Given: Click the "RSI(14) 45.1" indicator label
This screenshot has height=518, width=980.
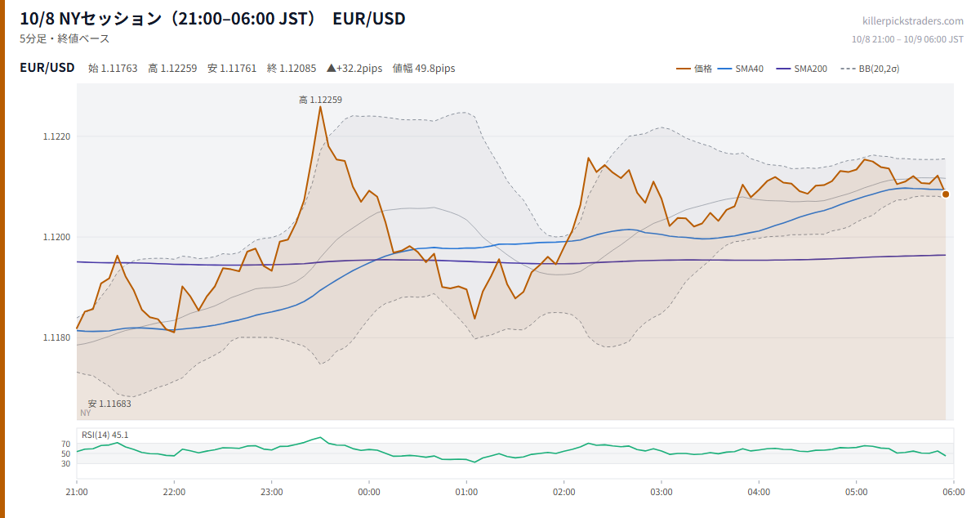Looking at the screenshot, I should coord(105,435).
